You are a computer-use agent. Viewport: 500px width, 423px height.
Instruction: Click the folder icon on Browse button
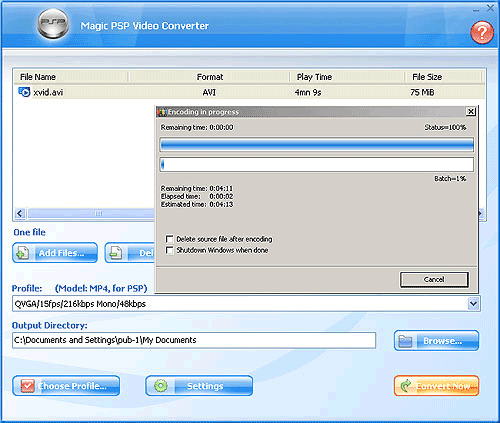click(405, 341)
